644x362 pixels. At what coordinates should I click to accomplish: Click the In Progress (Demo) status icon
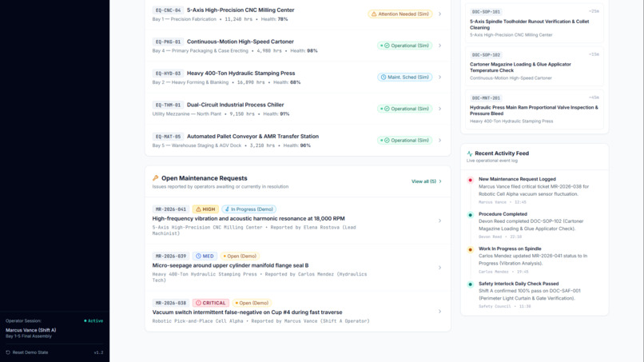pyautogui.click(x=227, y=209)
